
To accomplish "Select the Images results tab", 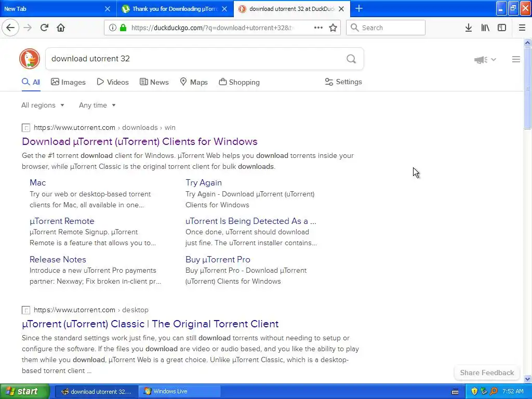I will 68,82.
